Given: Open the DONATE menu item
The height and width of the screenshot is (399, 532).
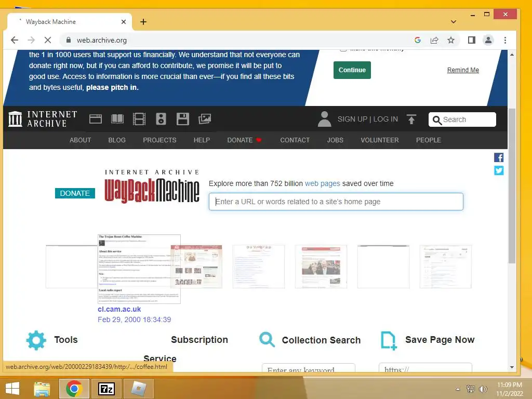Looking at the screenshot, I should tap(244, 140).
